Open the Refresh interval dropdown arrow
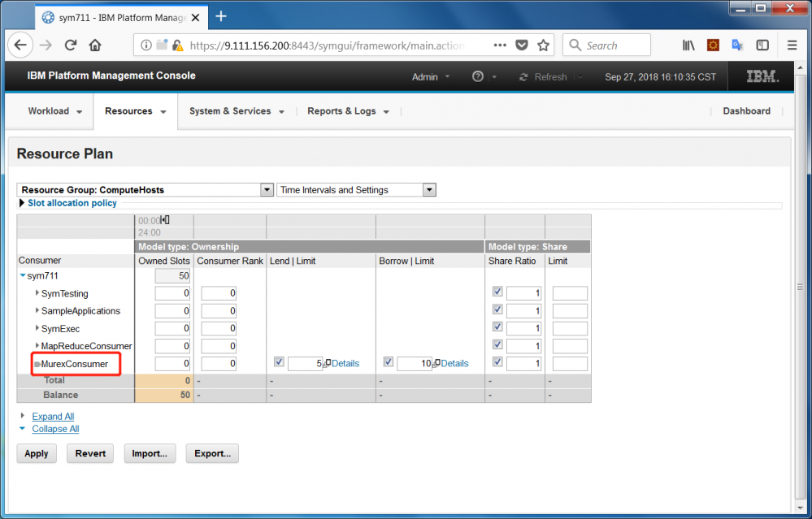The width and height of the screenshot is (812, 519). (580, 76)
